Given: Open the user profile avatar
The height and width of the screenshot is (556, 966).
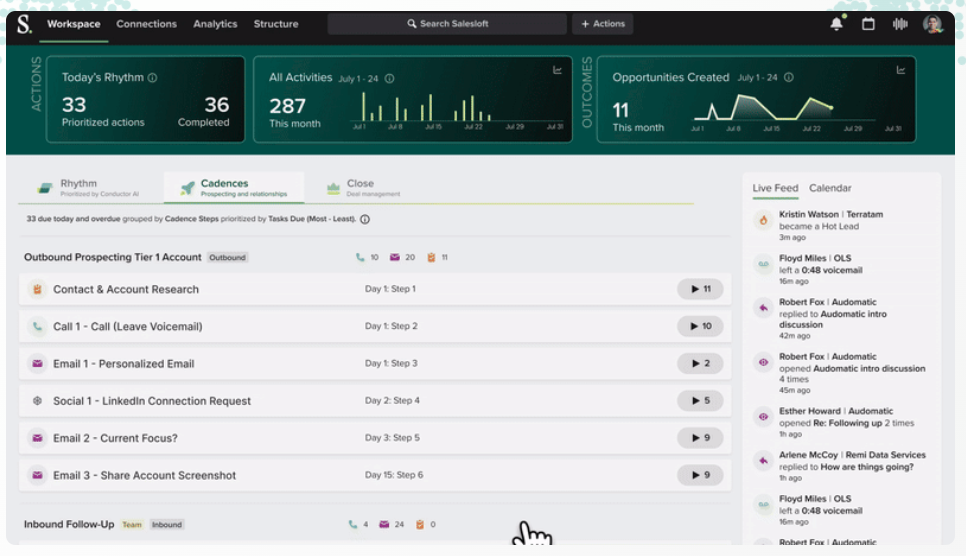Looking at the screenshot, I should tap(932, 24).
